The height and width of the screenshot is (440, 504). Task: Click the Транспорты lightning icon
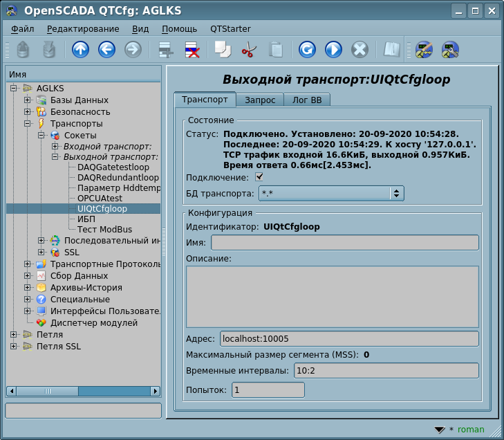point(41,123)
